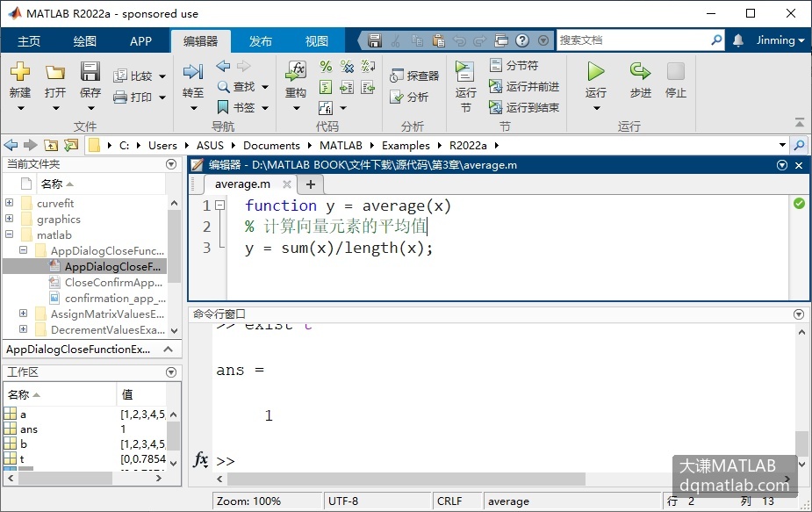Switch to the 主页 (Home) tab

[x=29, y=41]
